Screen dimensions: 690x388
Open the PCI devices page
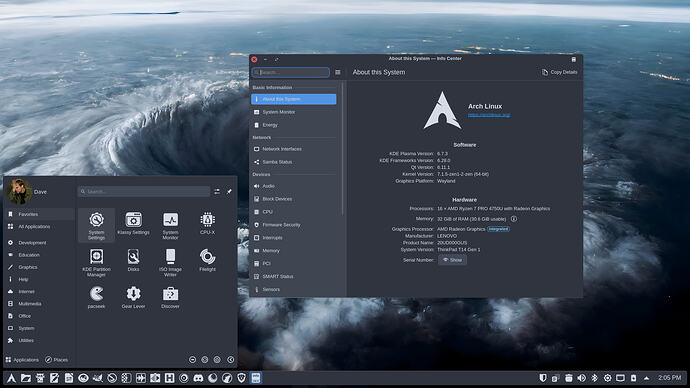point(294,264)
